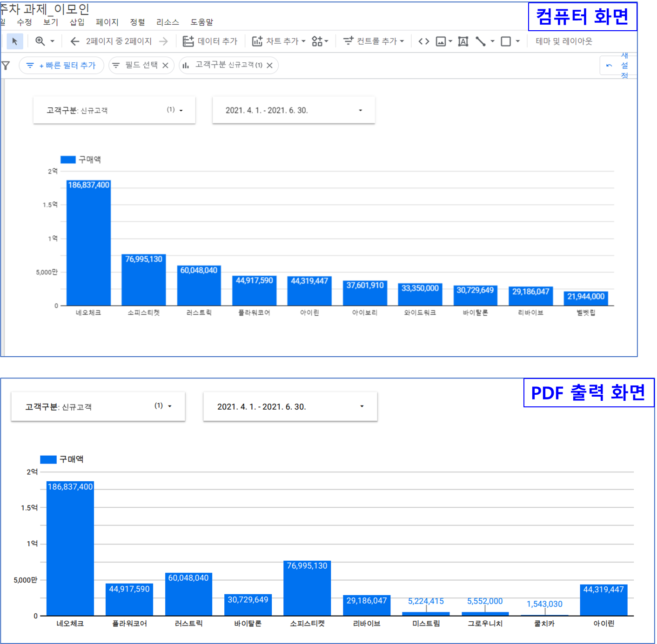The width and height of the screenshot is (657, 644).
Task: Click the 구매액 legend swatch in top chart
Action: [x=68, y=159]
